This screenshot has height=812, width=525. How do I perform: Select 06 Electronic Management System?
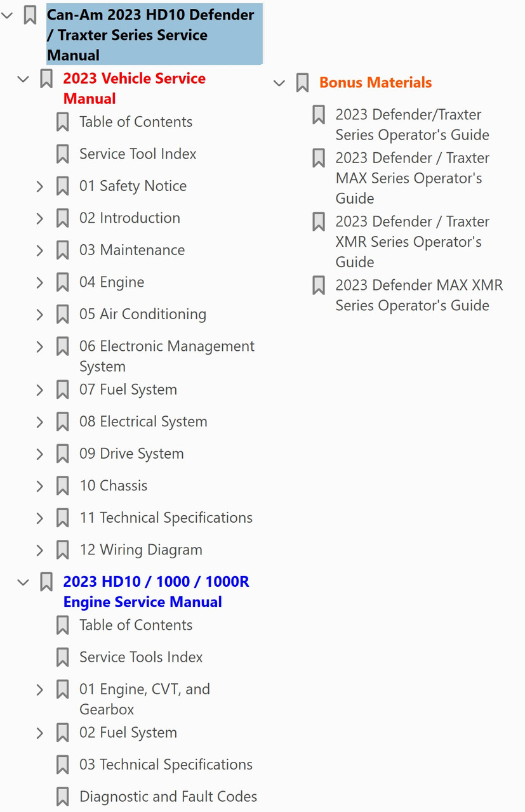(x=167, y=356)
